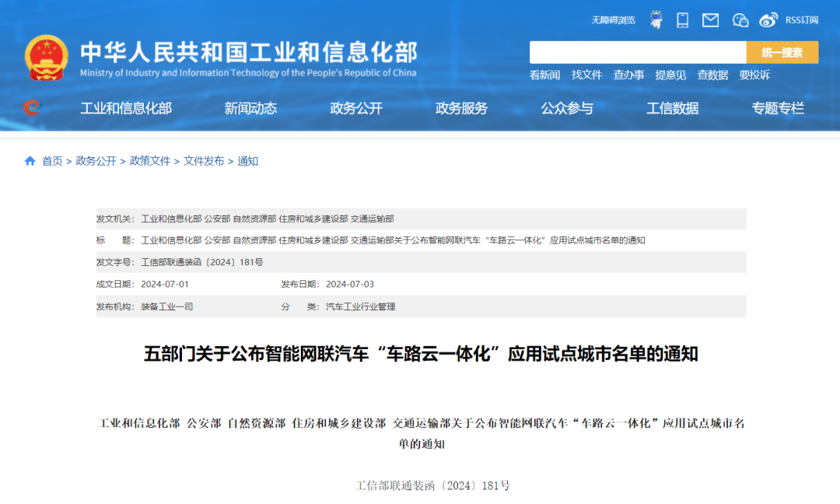Go to 政务公开 in the breadcrumb
This screenshot has height=504, width=840.
pos(96,161)
